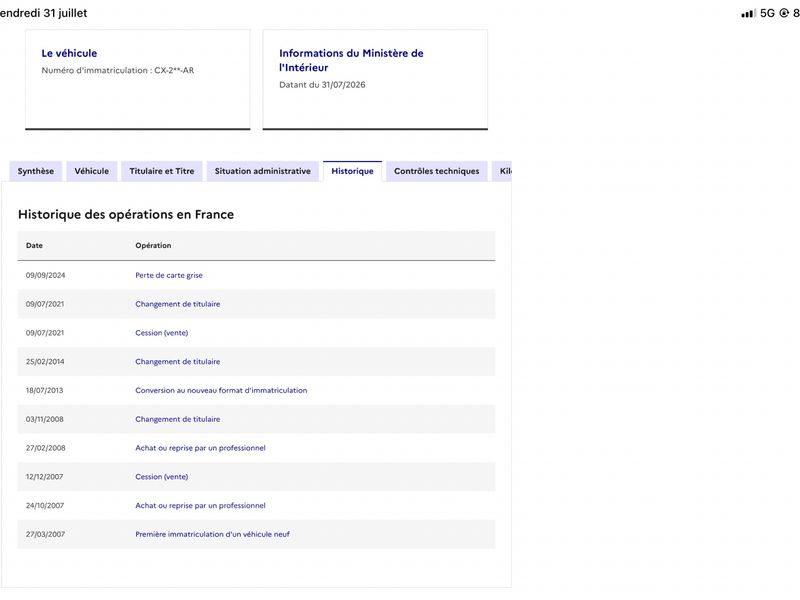Switch to the Véhicule tab
Viewport: 800px width, 600px height.
click(x=91, y=171)
